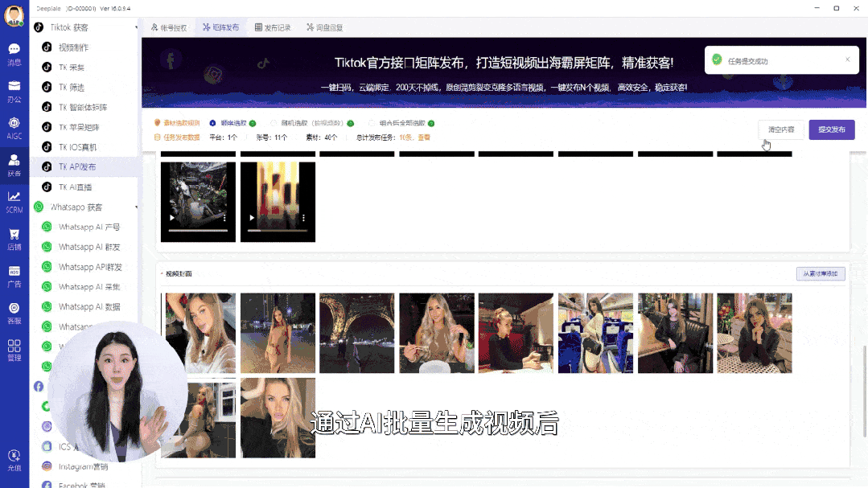
Task: Click the green help icon after 随机选取
Action: click(x=351, y=123)
